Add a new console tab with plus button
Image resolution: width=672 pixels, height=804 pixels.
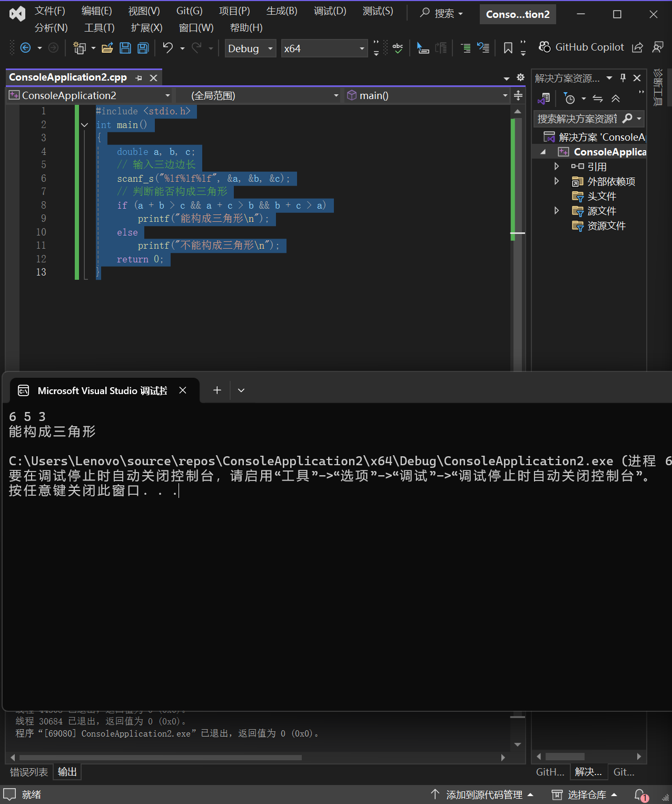click(x=217, y=390)
